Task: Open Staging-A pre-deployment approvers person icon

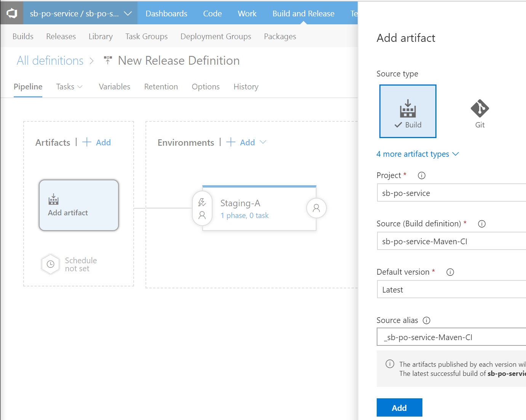Action: 202,215
